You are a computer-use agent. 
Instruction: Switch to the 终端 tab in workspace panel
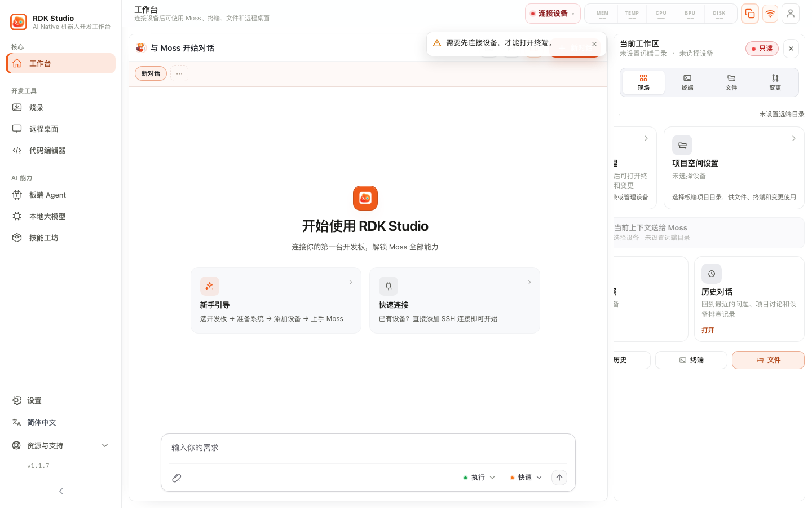687,82
